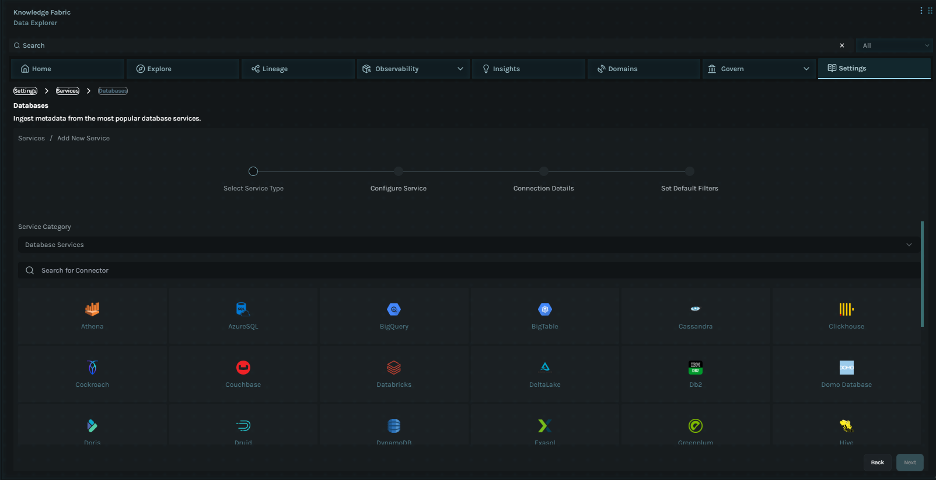Screen dimensions: 936x480
Task: Clear the top search with X
Action: pyautogui.click(x=842, y=45)
